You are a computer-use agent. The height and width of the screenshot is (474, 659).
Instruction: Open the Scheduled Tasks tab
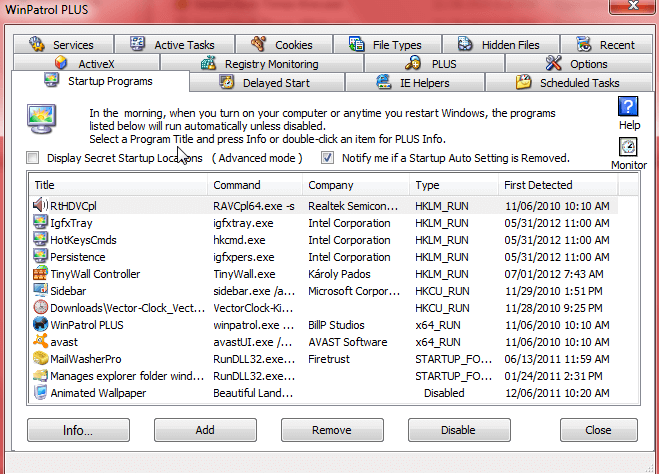[x=569, y=82]
